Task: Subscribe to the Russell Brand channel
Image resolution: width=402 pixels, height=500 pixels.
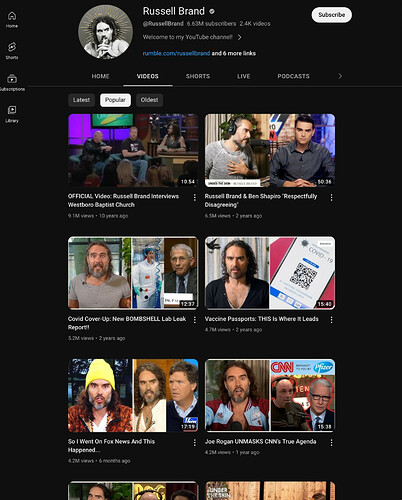Action: pos(332,15)
